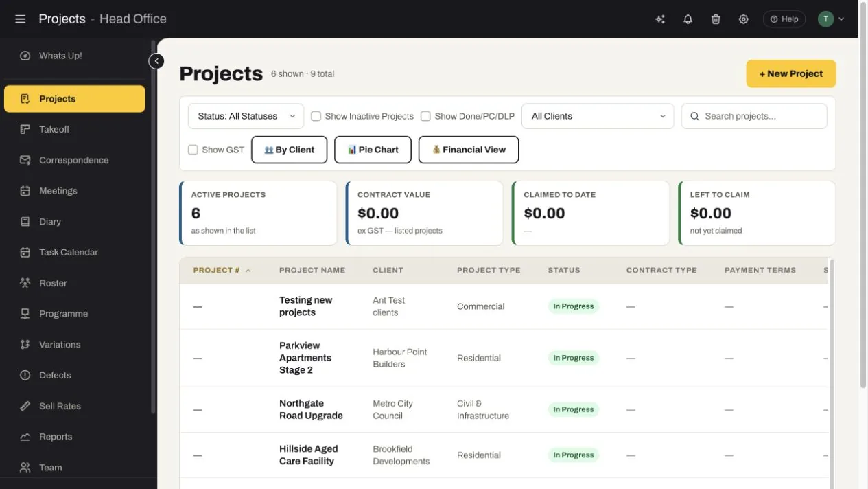Image resolution: width=868 pixels, height=489 pixels.
Task: Click the Correspondence envelope icon
Action: click(x=25, y=160)
